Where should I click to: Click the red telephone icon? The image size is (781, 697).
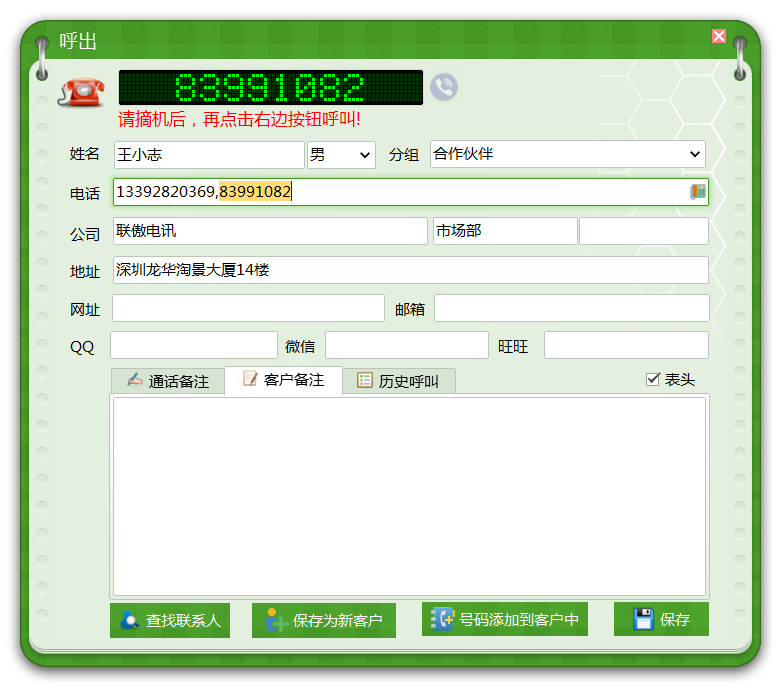point(82,89)
